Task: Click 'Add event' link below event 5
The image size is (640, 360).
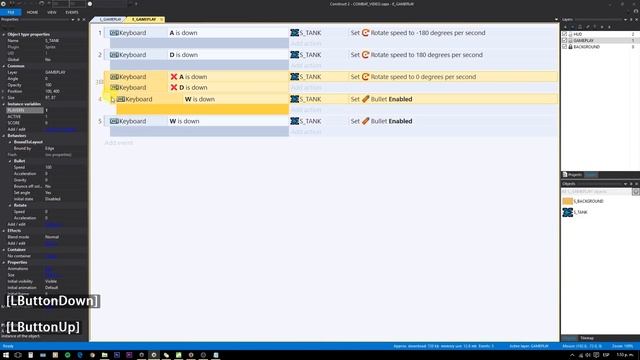Action: [x=118, y=143]
